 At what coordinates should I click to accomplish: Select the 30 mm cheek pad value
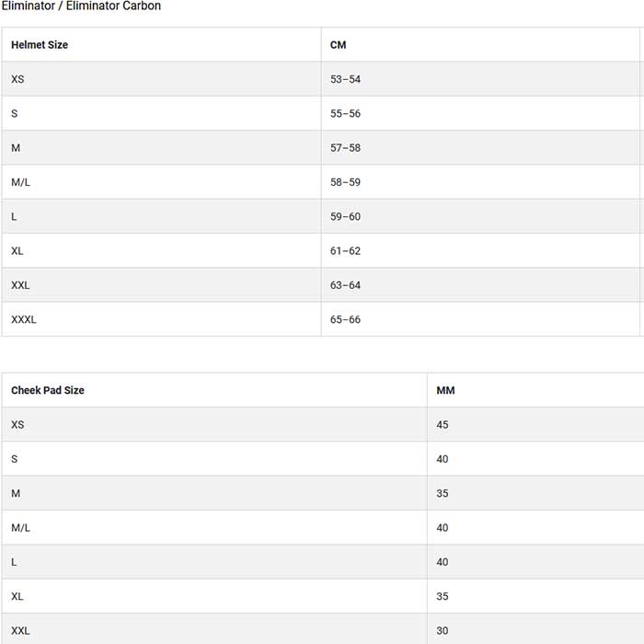click(443, 630)
